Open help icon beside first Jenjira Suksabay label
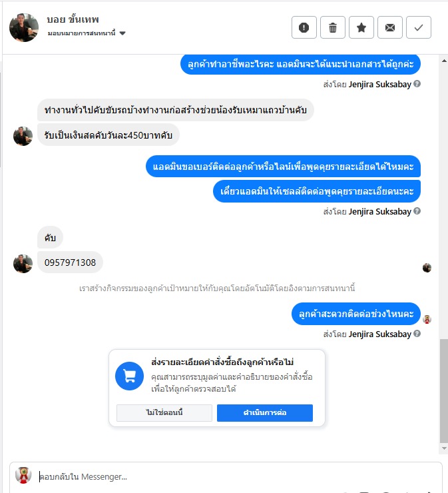The width and height of the screenshot is (448, 493). [417, 84]
